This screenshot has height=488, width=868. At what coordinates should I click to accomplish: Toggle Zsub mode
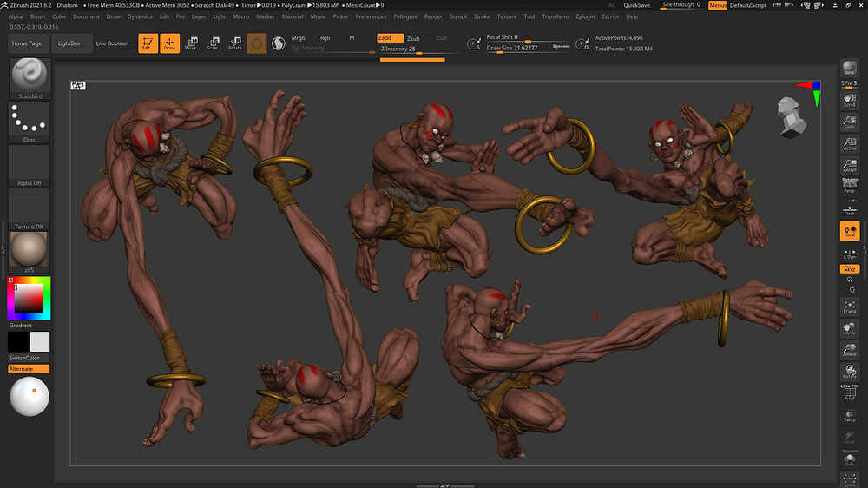(x=413, y=39)
